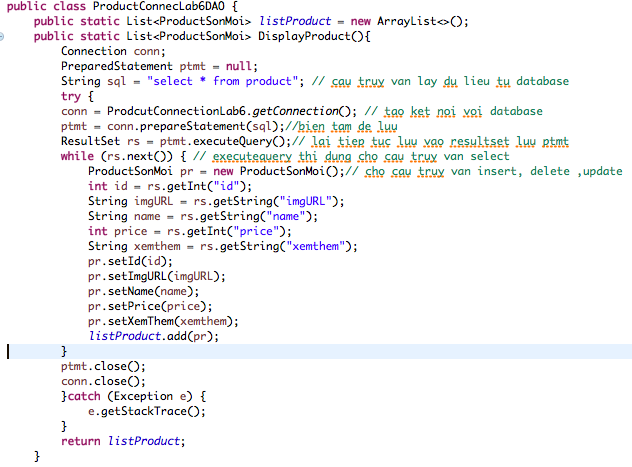Click the null keyword
This screenshot has width=632, height=467.
[x=239, y=66]
